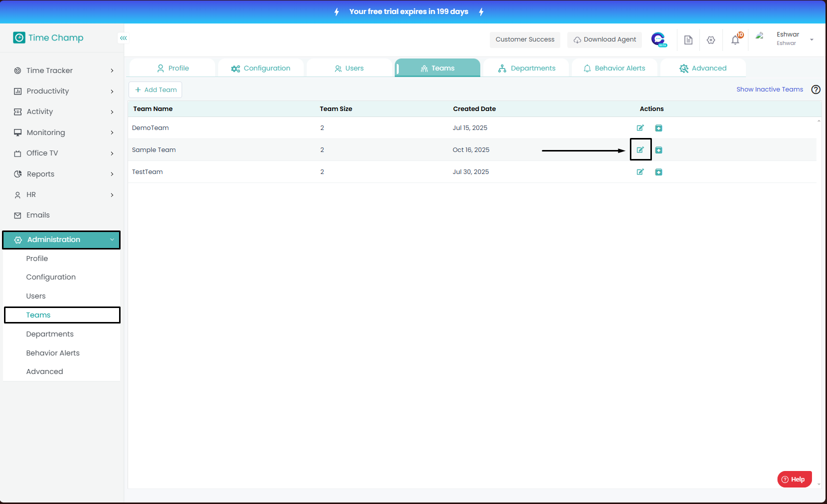Viewport: 827px width, 504px height.
Task: Open the chat assistant beta icon
Action: click(658, 39)
